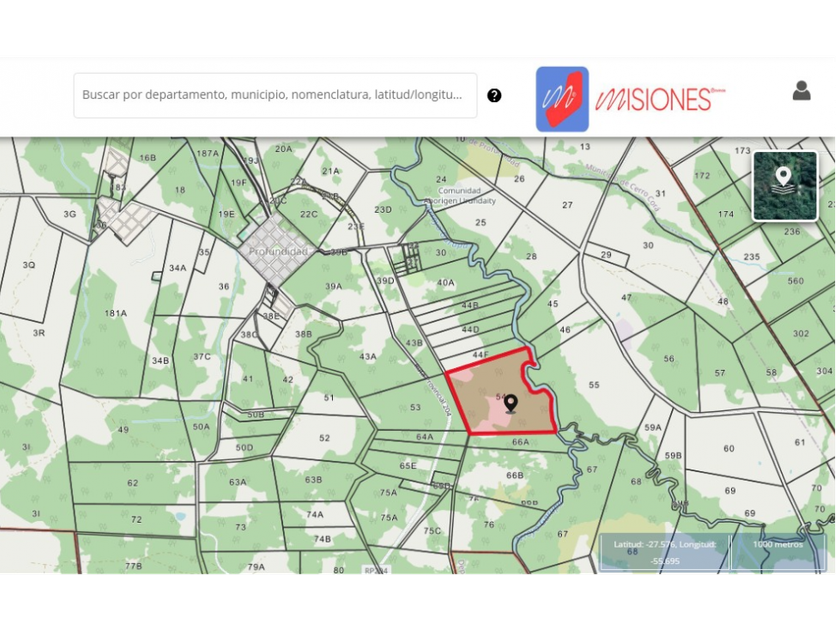Focus the search by departamento input field
This screenshot has height=630, width=840.
point(275,95)
